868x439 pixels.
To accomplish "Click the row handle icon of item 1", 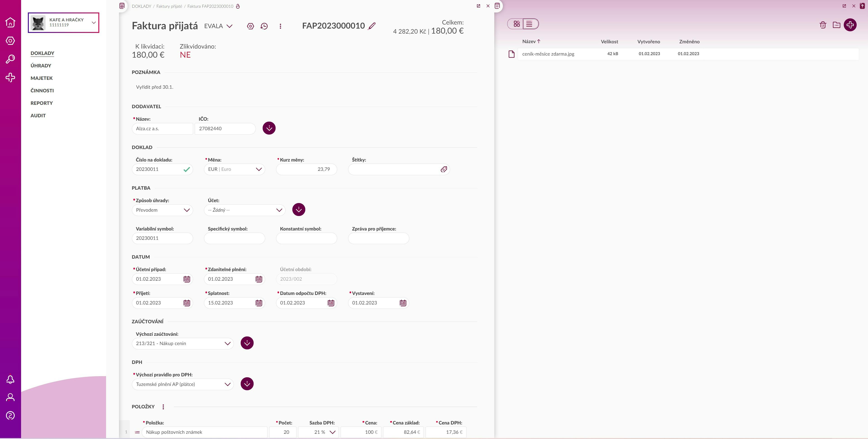I will [x=137, y=432].
